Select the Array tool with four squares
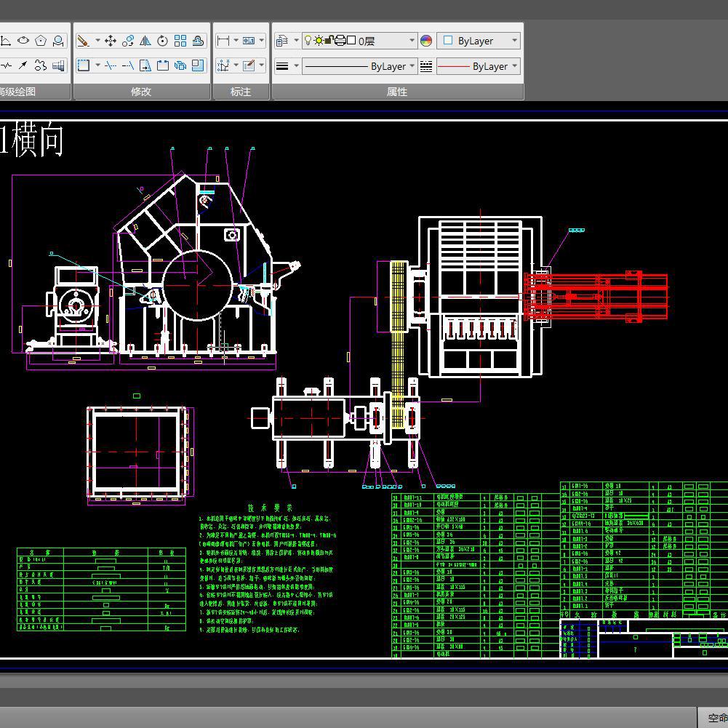 180,41
